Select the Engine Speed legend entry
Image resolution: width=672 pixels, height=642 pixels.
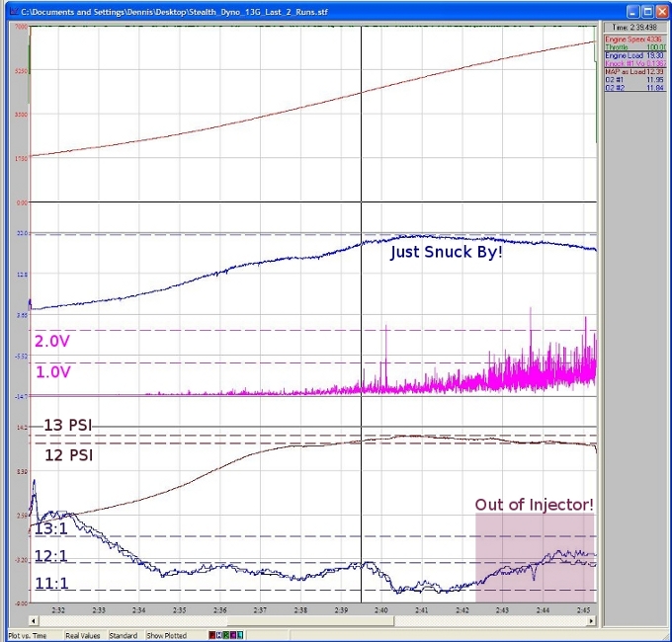[634, 39]
